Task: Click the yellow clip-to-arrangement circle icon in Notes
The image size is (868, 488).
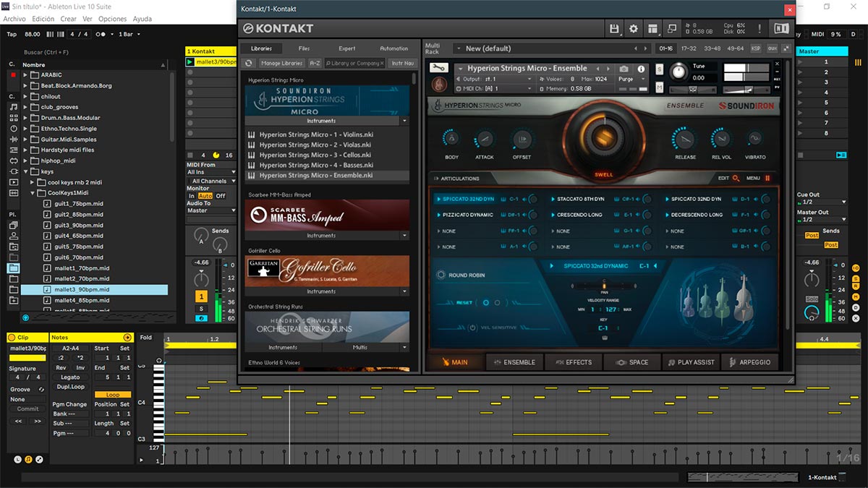Action: (128, 338)
